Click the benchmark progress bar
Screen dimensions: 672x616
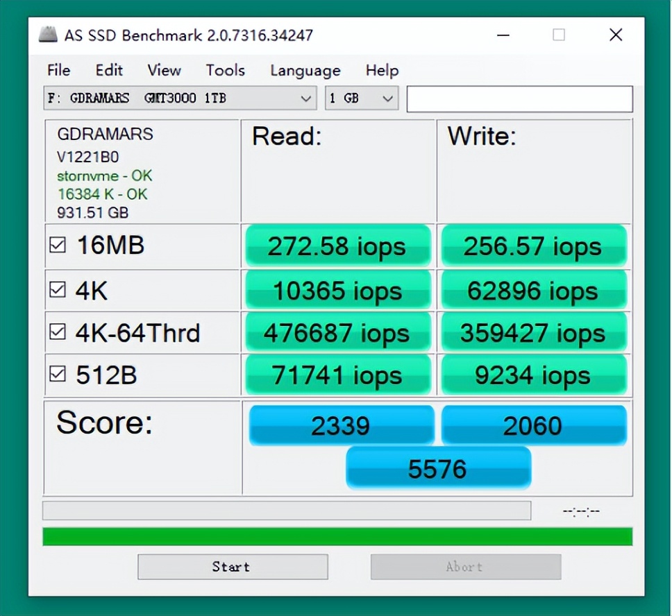point(287,511)
